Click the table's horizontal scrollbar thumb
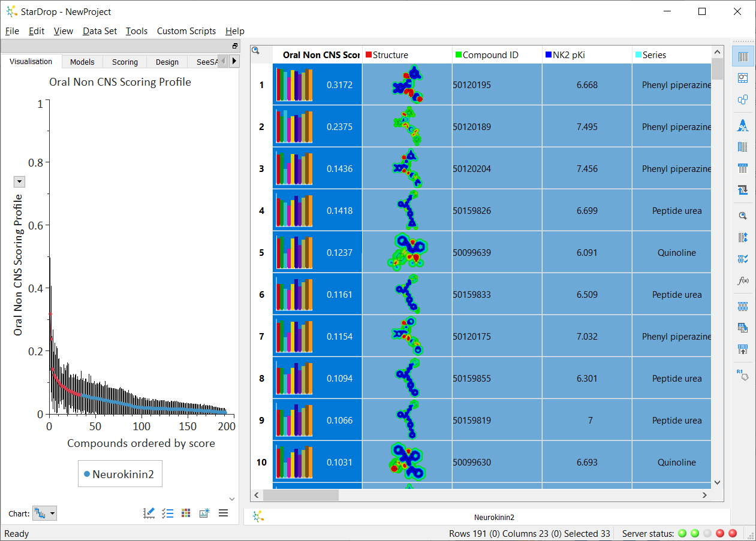The image size is (756, 541). pyautogui.click(x=301, y=495)
